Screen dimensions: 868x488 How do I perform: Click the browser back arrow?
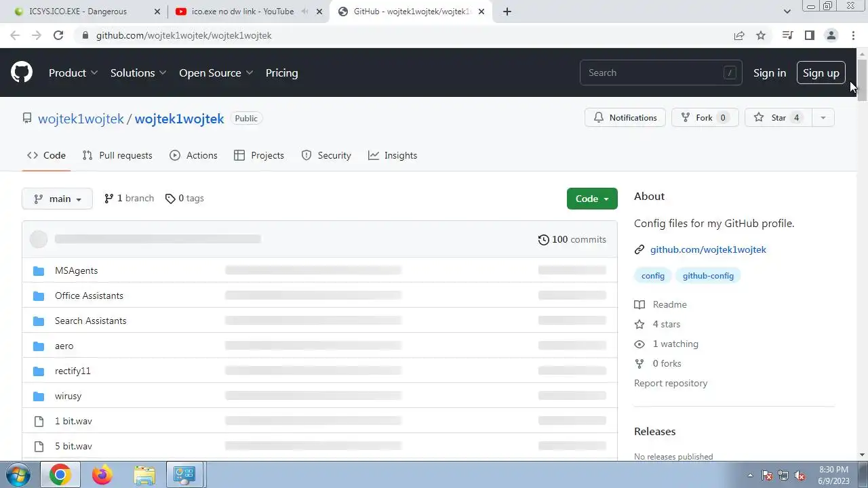pyautogui.click(x=15, y=35)
